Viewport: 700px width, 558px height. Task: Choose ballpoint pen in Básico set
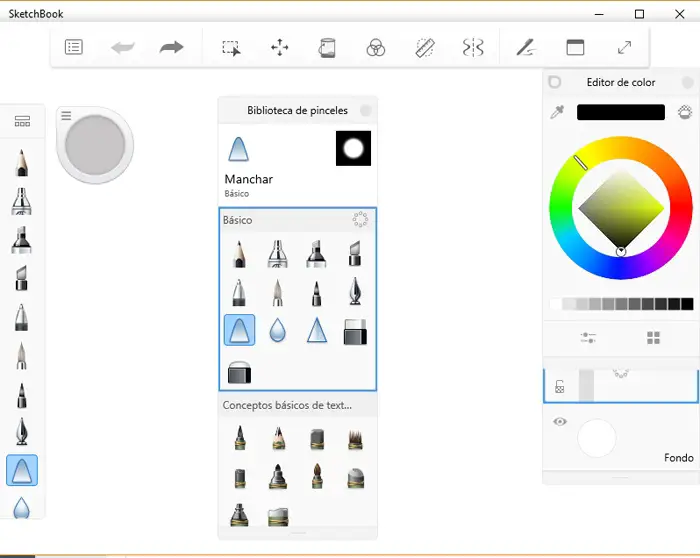coord(239,292)
